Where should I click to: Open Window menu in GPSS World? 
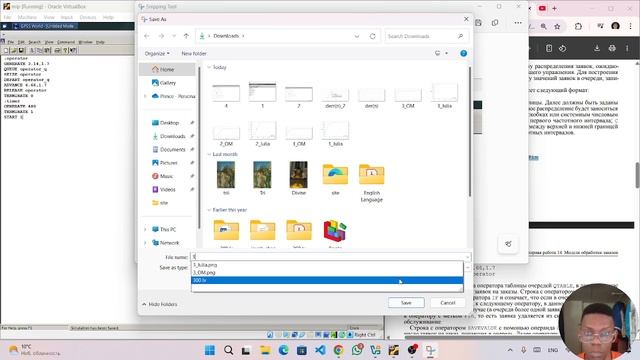pos(85,42)
